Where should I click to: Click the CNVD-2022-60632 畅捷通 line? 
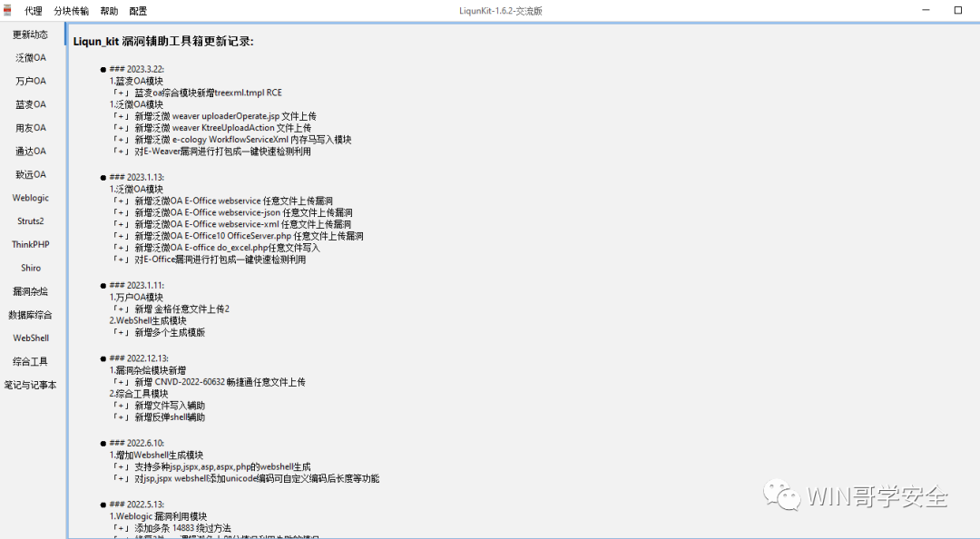pyautogui.click(x=210, y=382)
